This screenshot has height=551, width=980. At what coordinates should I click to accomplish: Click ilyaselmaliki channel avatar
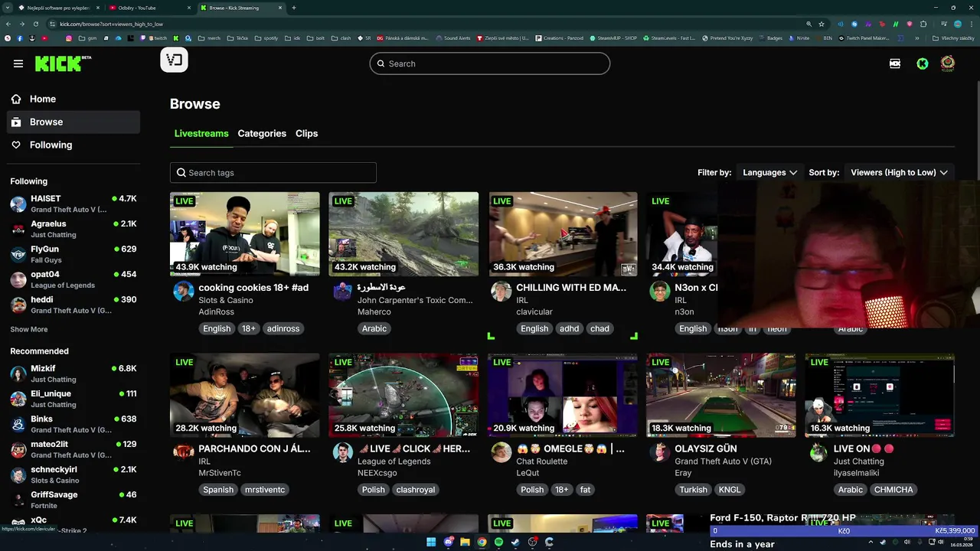[x=818, y=452]
